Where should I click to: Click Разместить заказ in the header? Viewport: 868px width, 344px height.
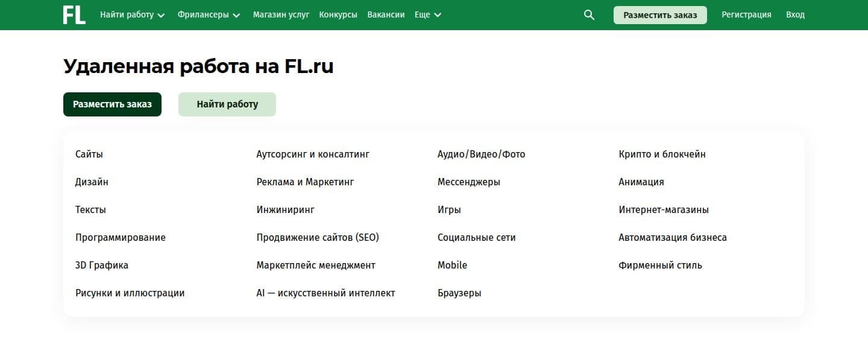[x=660, y=15]
